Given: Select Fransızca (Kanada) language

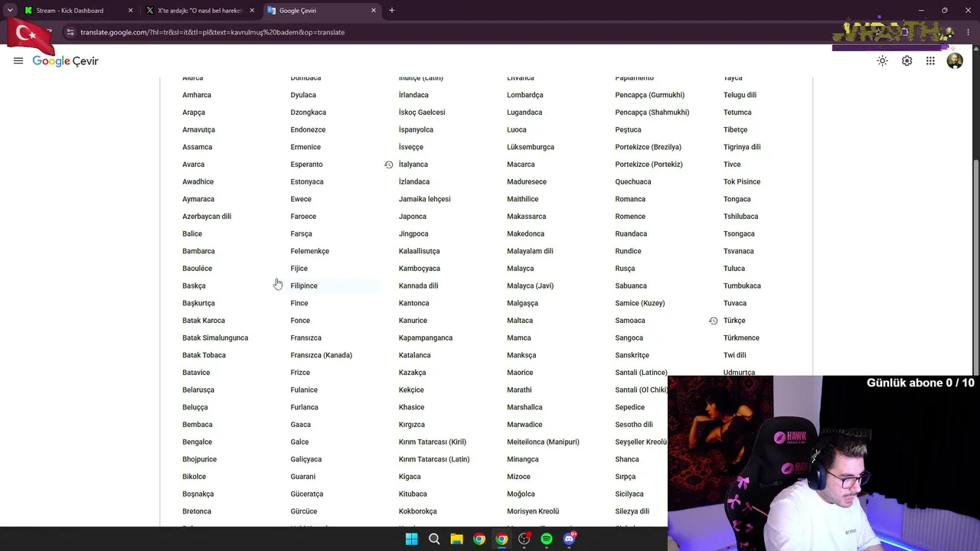Looking at the screenshot, I should [321, 355].
